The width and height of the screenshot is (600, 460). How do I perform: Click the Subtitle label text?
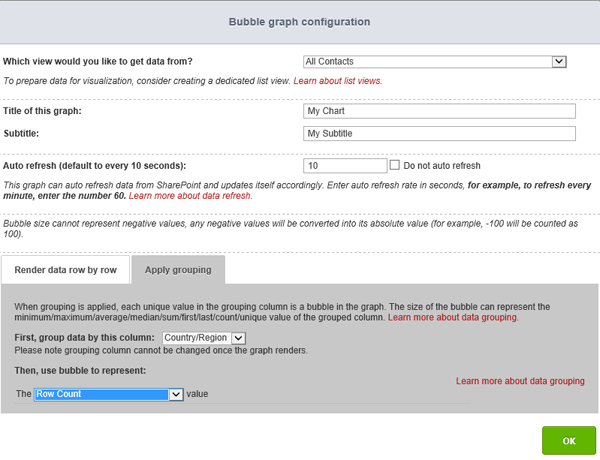click(x=23, y=132)
